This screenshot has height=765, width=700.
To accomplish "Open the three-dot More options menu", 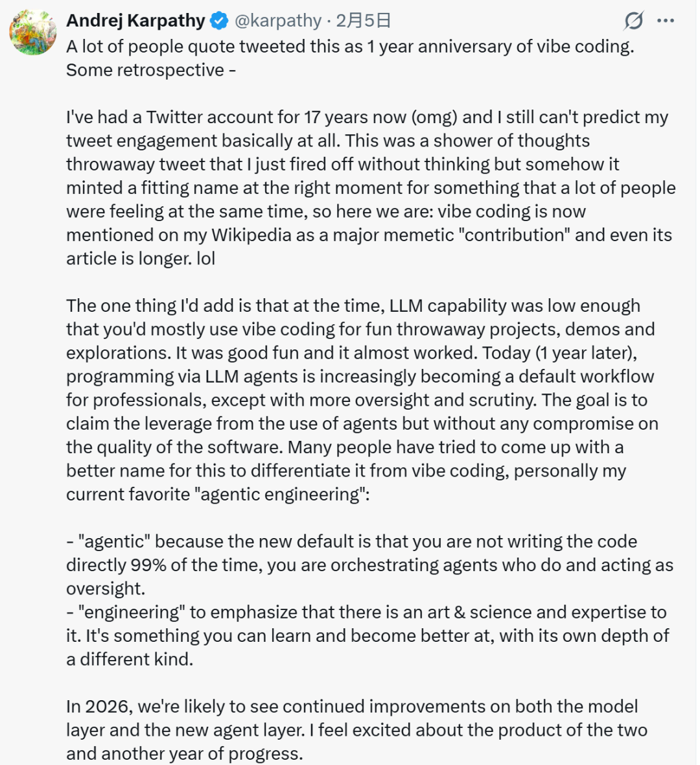I will click(666, 21).
